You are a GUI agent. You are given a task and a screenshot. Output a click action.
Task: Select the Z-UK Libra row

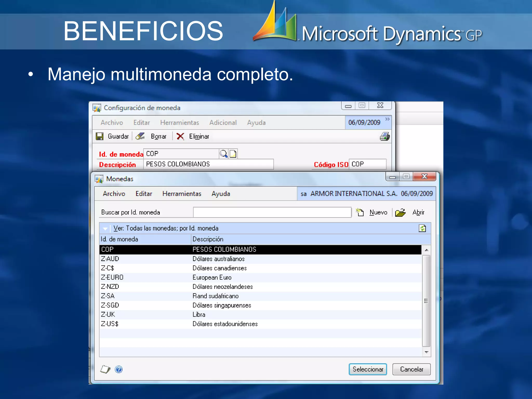pyautogui.click(x=260, y=315)
